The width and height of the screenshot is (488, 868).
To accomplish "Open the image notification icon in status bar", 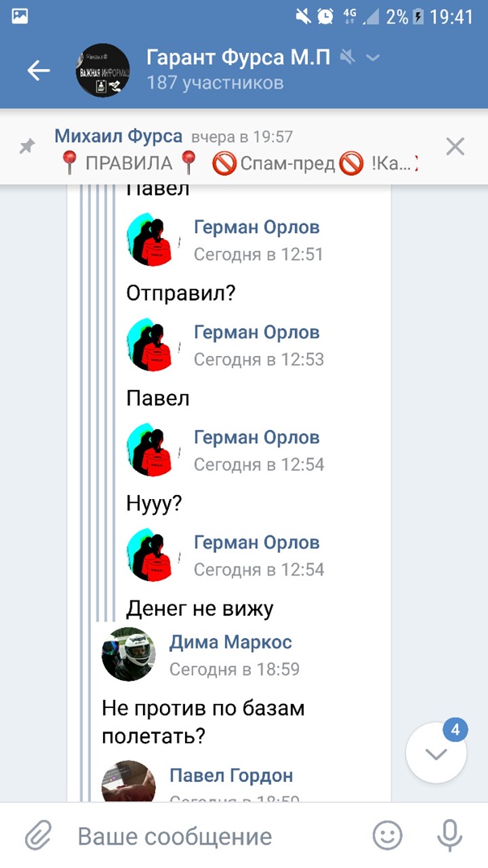I will point(20,17).
